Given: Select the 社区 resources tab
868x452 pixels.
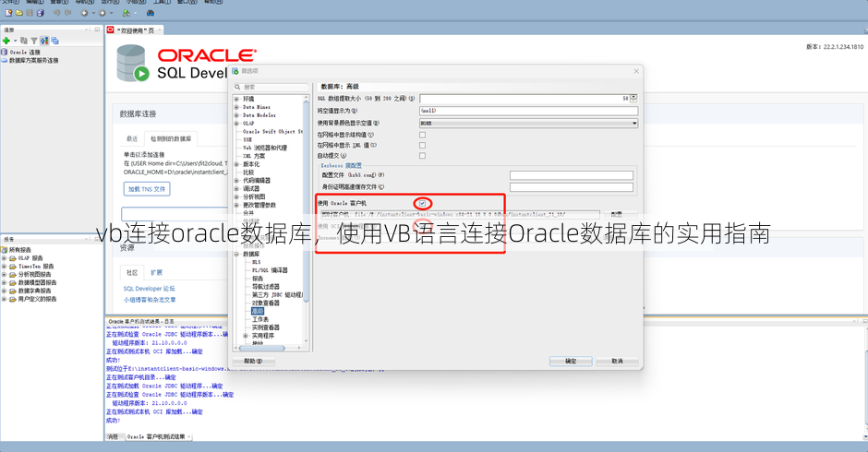Looking at the screenshot, I should point(132,272).
